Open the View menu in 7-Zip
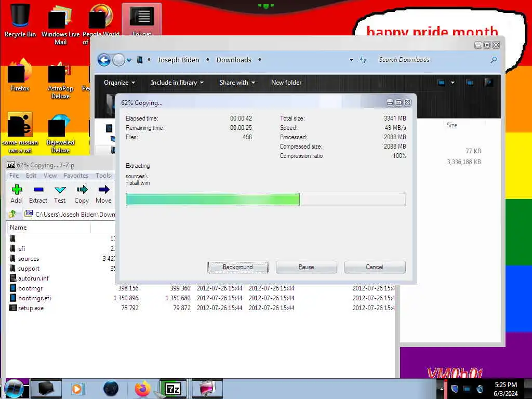Image resolution: width=532 pixels, height=399 pixels. [x=50, y=176]
